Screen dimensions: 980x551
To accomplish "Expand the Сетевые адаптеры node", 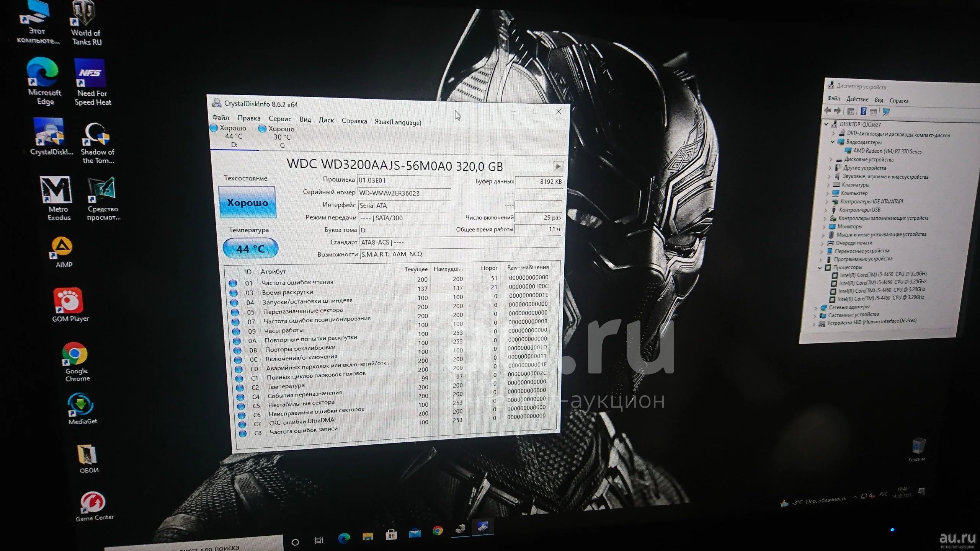I will tap(815, 308).
